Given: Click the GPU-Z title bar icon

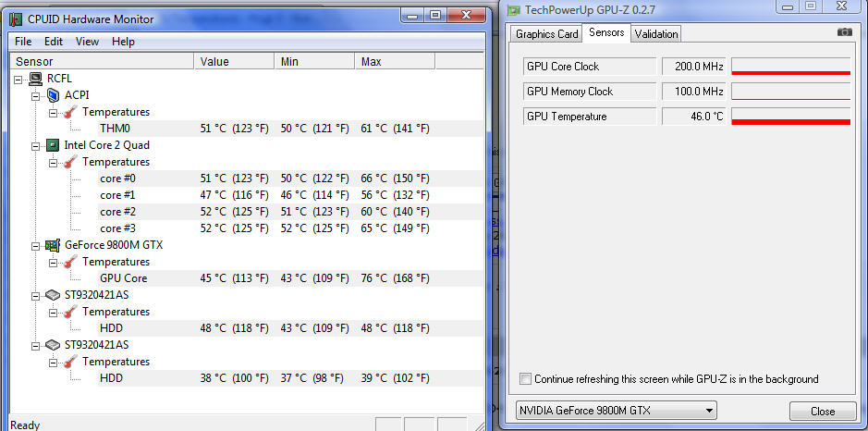Looking at the screenshot, I should point(514,9).
